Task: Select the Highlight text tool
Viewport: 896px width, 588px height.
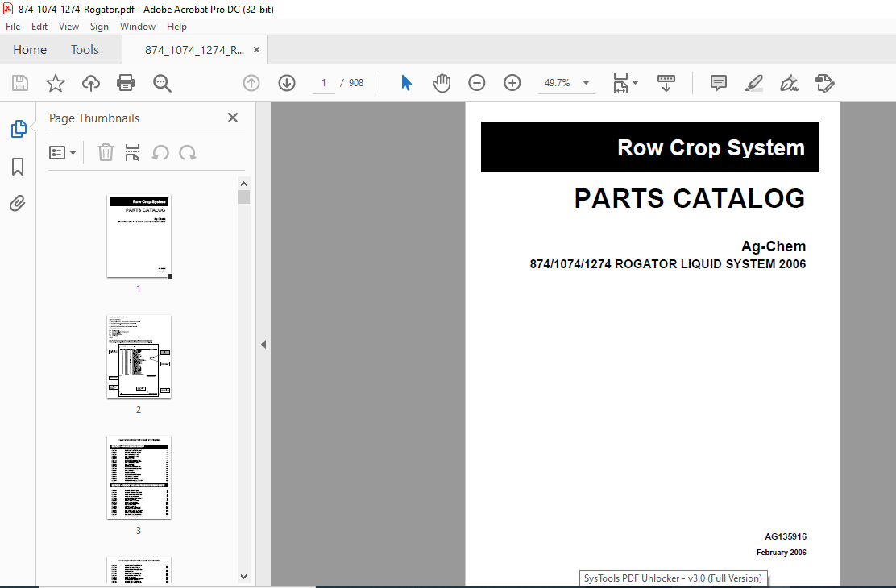Action: [753, 83]
